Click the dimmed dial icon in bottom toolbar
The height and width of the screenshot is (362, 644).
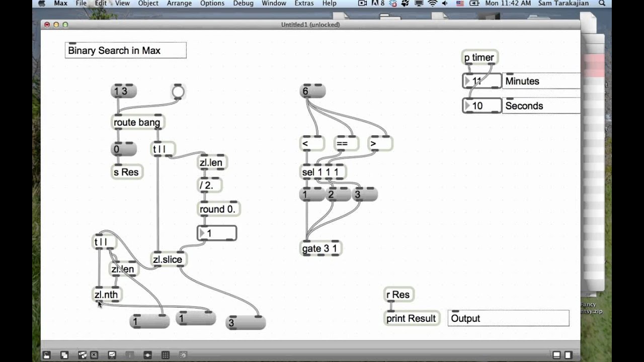tap(183, 355)
